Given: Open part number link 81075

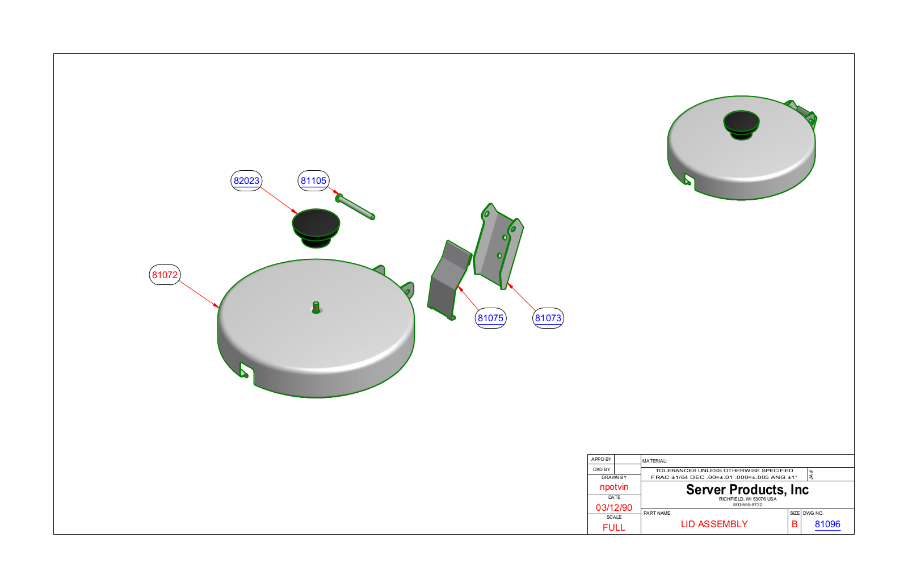Looking at the screenshot, I should [490, 318].
